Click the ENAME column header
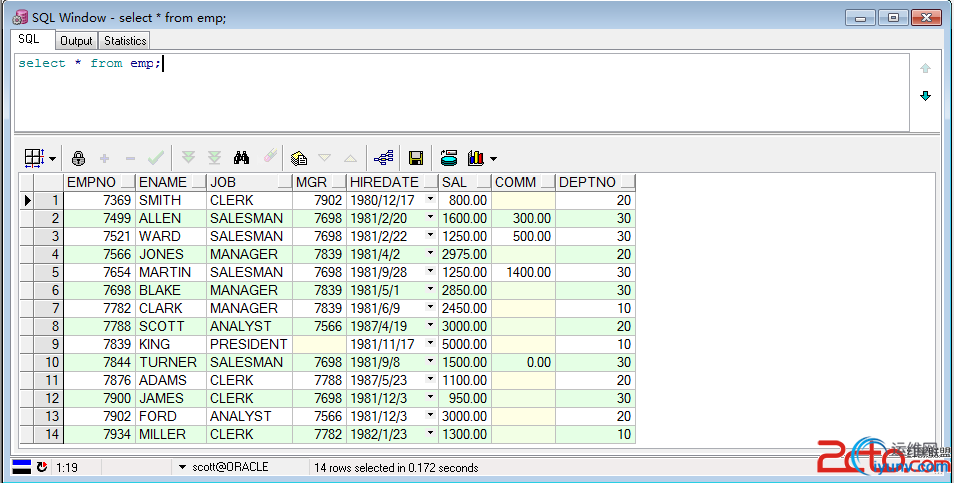The height and width of the screenshot is (483, 954). (171, 182)
